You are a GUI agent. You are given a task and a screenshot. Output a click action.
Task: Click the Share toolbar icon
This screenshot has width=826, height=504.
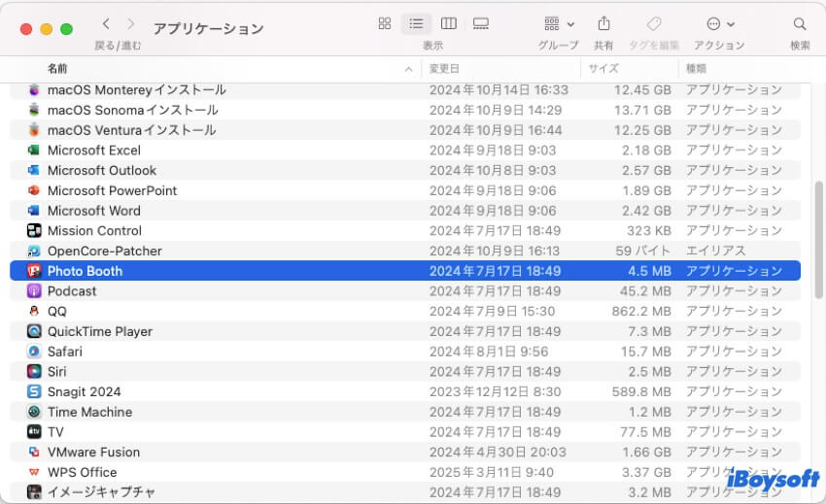(603, 23)
